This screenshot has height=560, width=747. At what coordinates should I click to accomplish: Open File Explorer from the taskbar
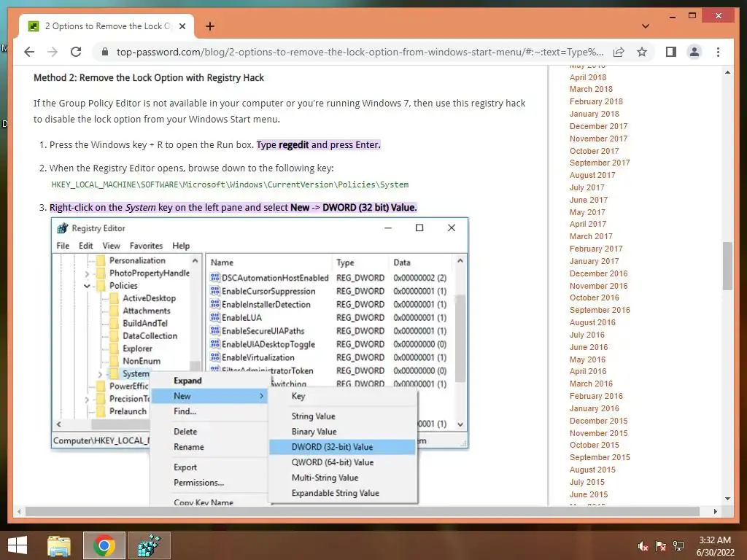59,545
